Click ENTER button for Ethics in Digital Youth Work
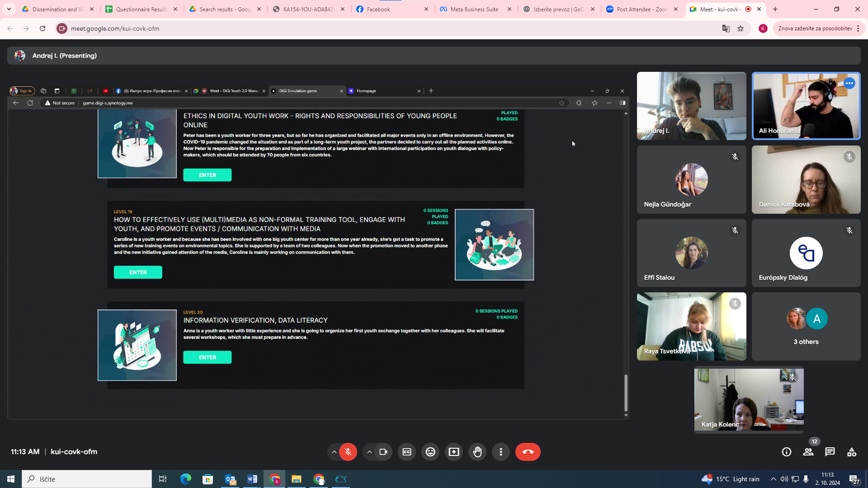This screenshot has height=488, width=868. (x=208, y=174)
